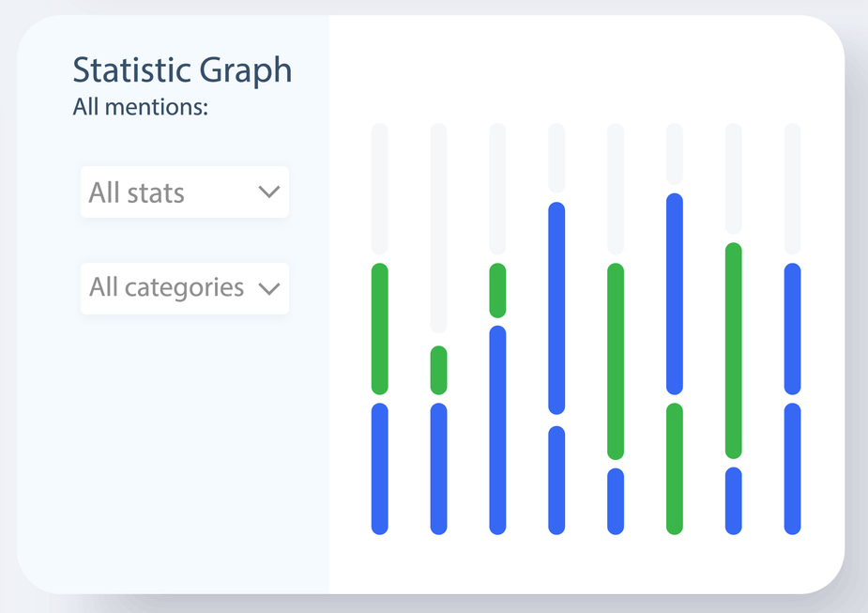Click the Statistic Graph heading
The height and width of the screenshot is (613, 868).
[x=182, y=70]
